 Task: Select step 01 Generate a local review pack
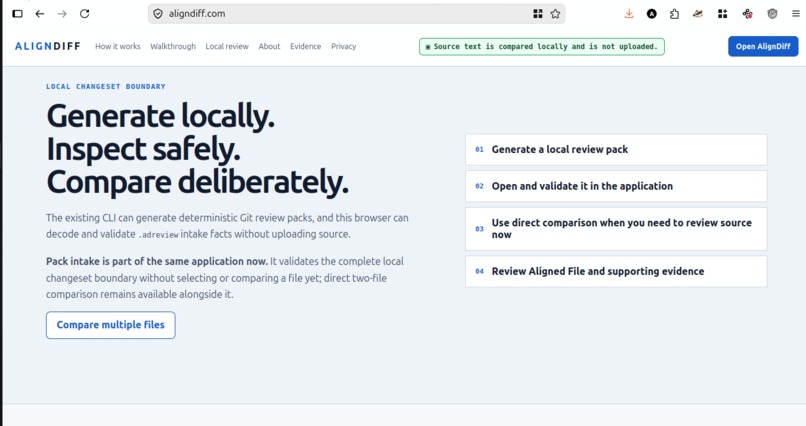(616, 150)
